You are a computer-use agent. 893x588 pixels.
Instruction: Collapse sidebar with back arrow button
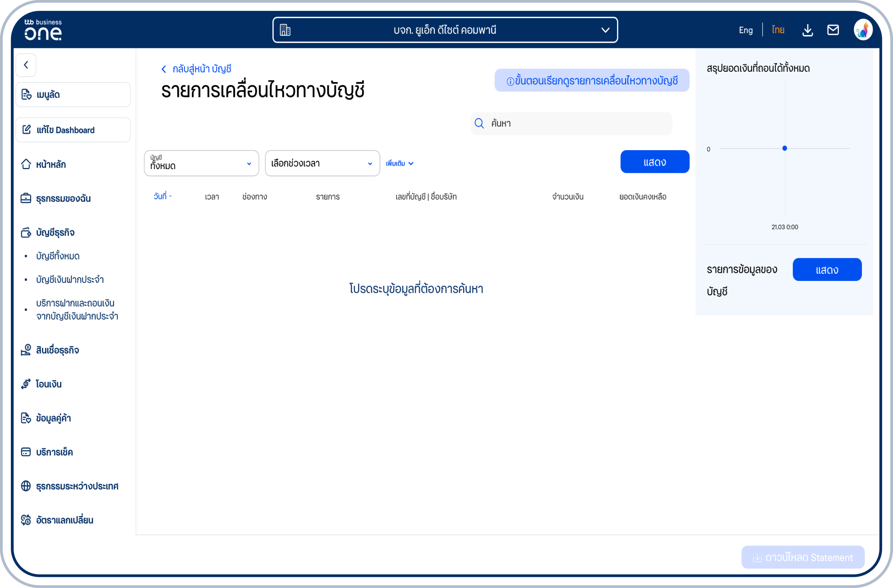point(26,65)
